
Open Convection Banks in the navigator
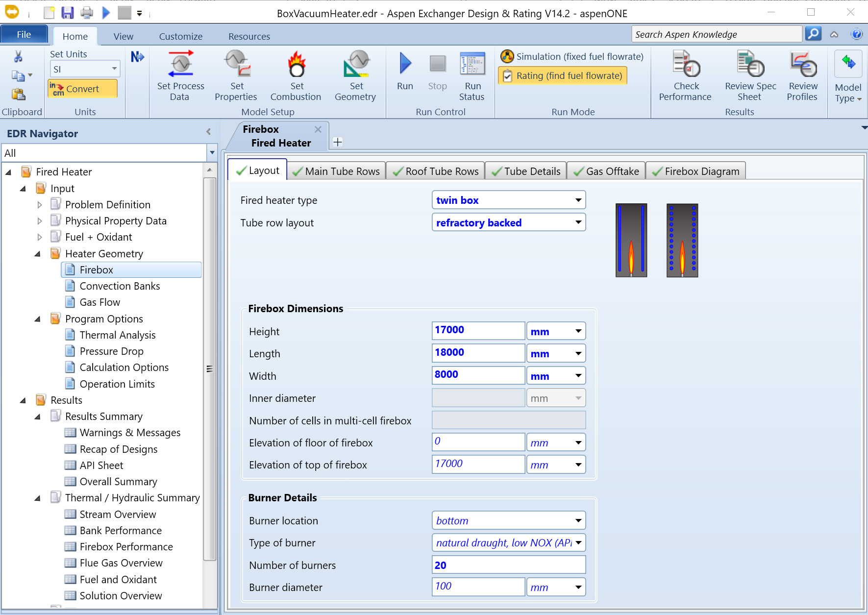pyautogui.click(x=120, y=286)
